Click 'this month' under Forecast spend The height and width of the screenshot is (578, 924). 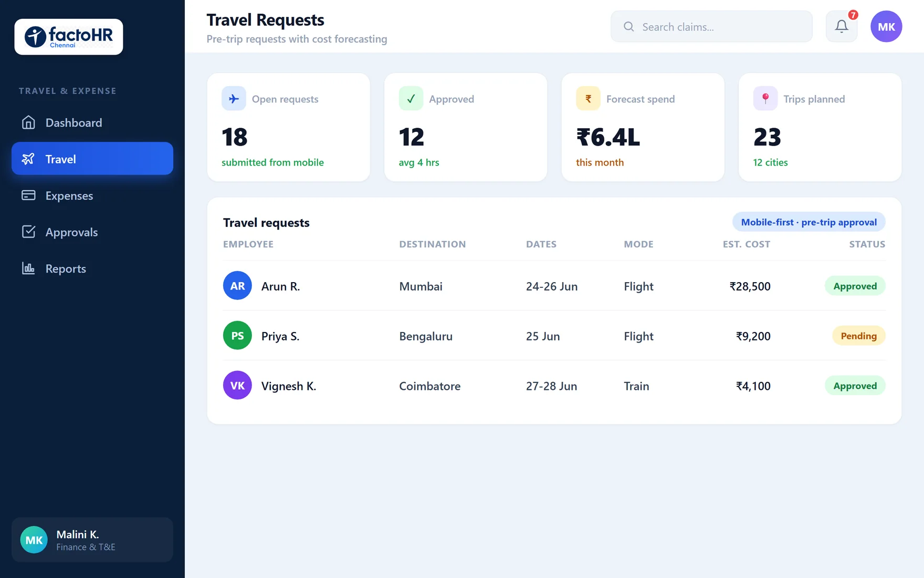pos(600,162)
